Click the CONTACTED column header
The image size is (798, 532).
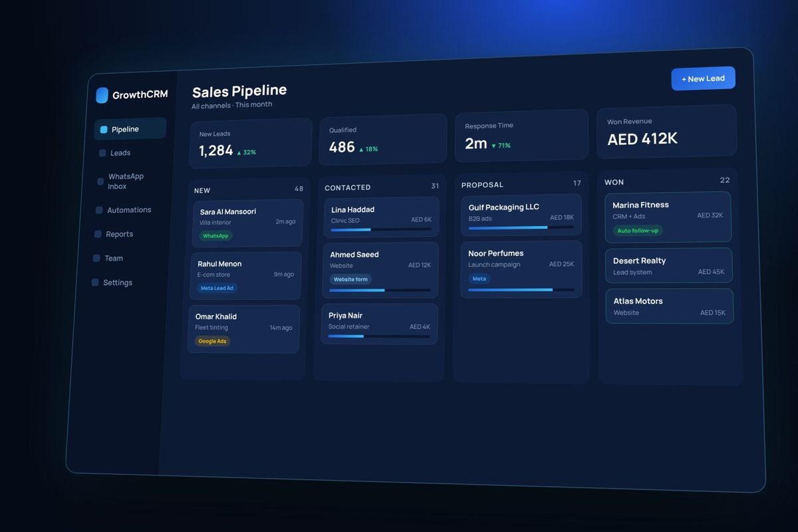click(348, 188)
